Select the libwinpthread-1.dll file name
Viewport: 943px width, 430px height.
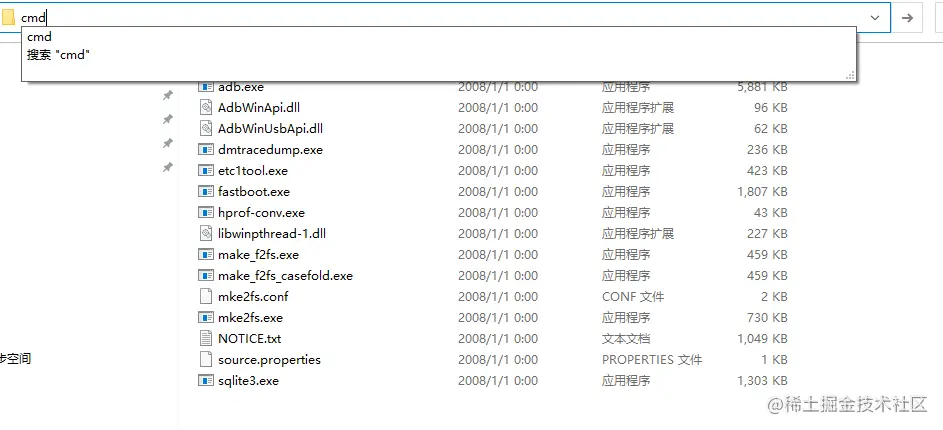pos(272,233)
